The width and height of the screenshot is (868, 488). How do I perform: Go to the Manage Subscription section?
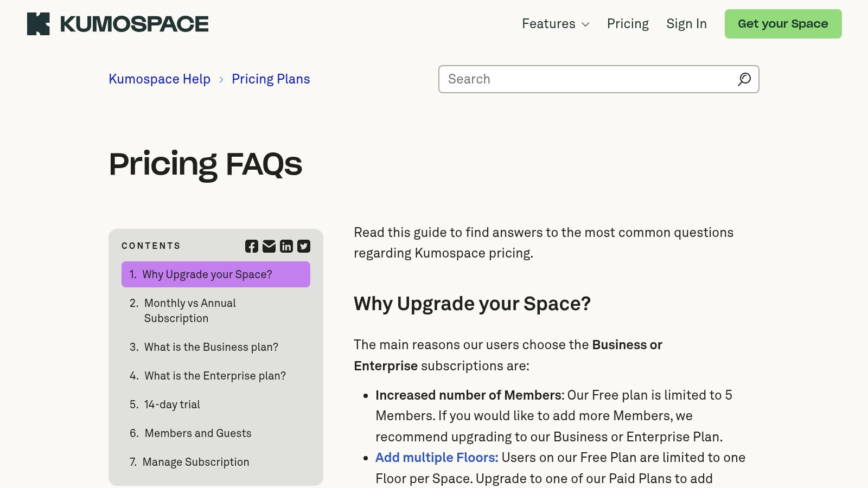click(x=195, y=461)
